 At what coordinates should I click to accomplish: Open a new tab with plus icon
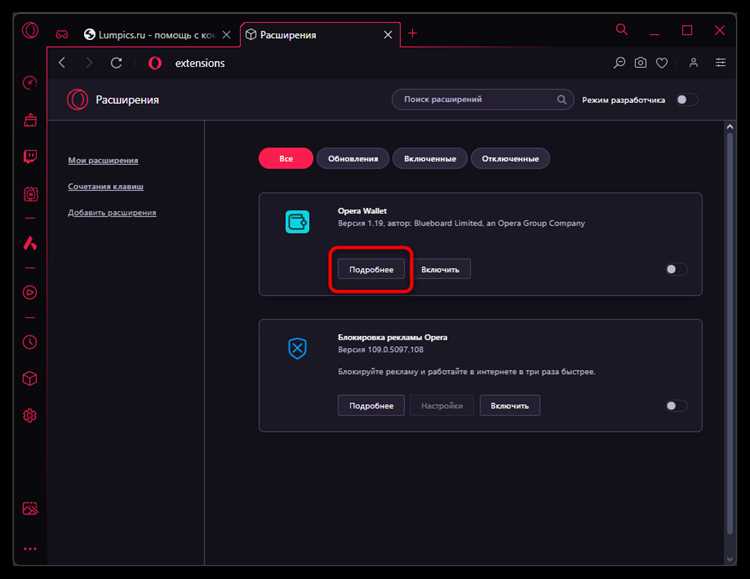(412, 33)
